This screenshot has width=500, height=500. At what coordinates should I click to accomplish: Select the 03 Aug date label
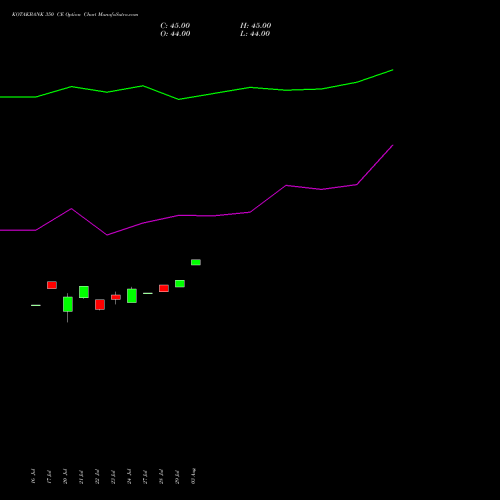point(193,476)
